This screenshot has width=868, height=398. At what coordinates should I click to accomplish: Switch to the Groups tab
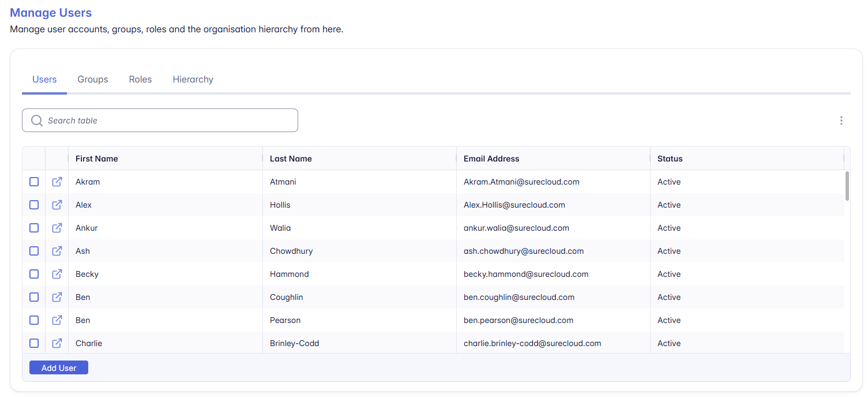92,79
